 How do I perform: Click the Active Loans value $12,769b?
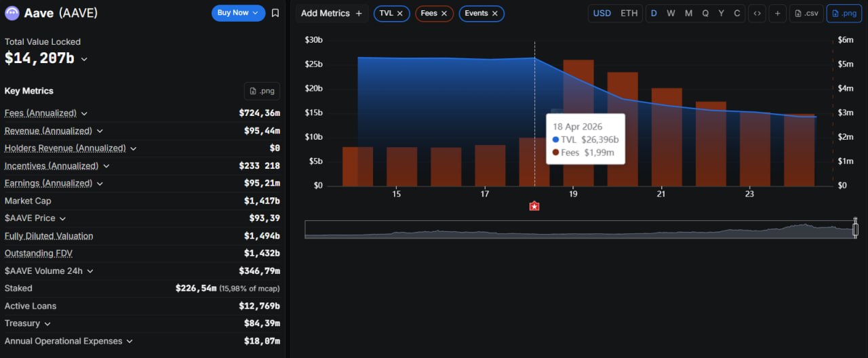(x=260, y=306)
